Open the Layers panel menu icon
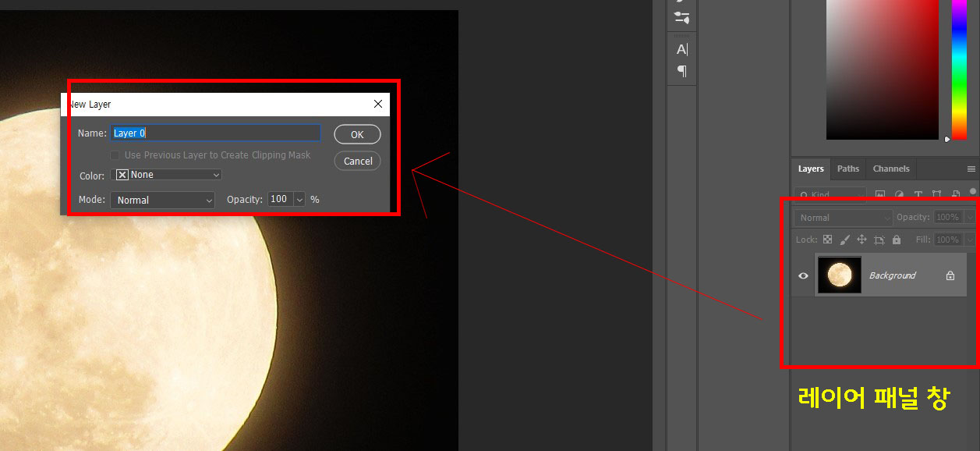Viewport: 980px width, 451px height. [x=971, y=169]
